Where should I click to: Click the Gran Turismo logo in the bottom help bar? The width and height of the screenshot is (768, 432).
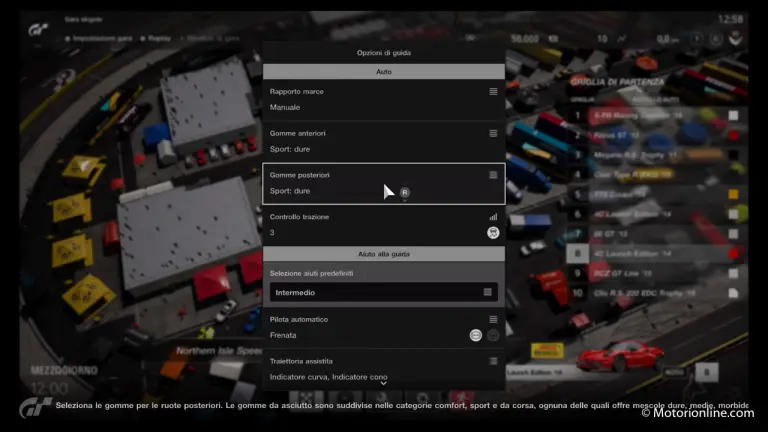click(x=36, y=408)
